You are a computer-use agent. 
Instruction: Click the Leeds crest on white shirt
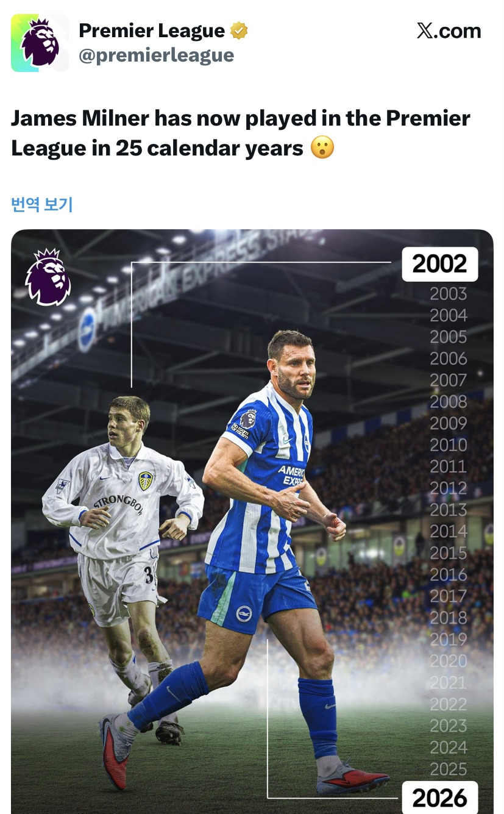pyautogui.click(x=146, y=480)
